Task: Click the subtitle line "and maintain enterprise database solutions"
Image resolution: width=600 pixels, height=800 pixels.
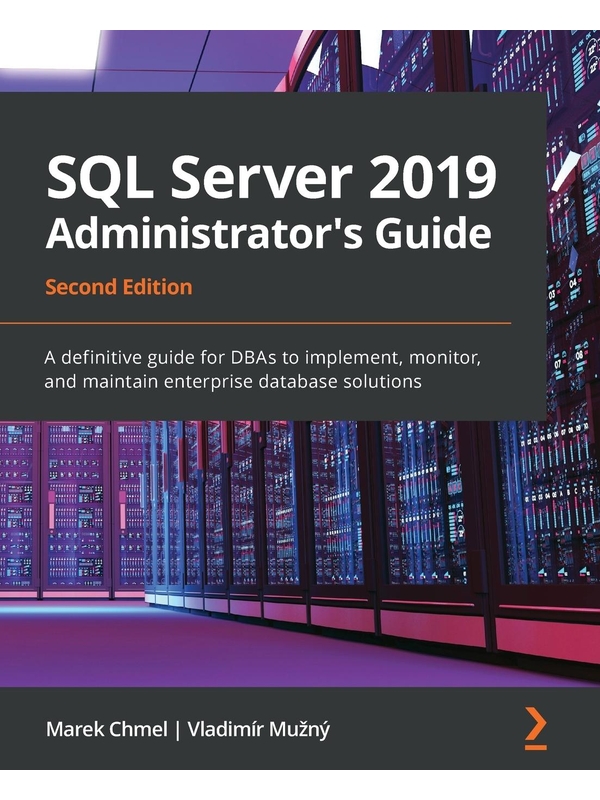Action: [233, 381]
